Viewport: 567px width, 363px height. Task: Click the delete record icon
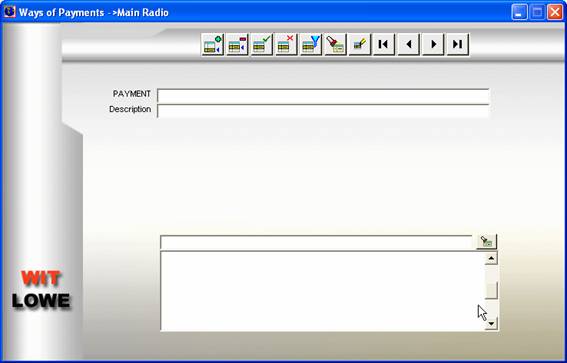tap(237, 45)
